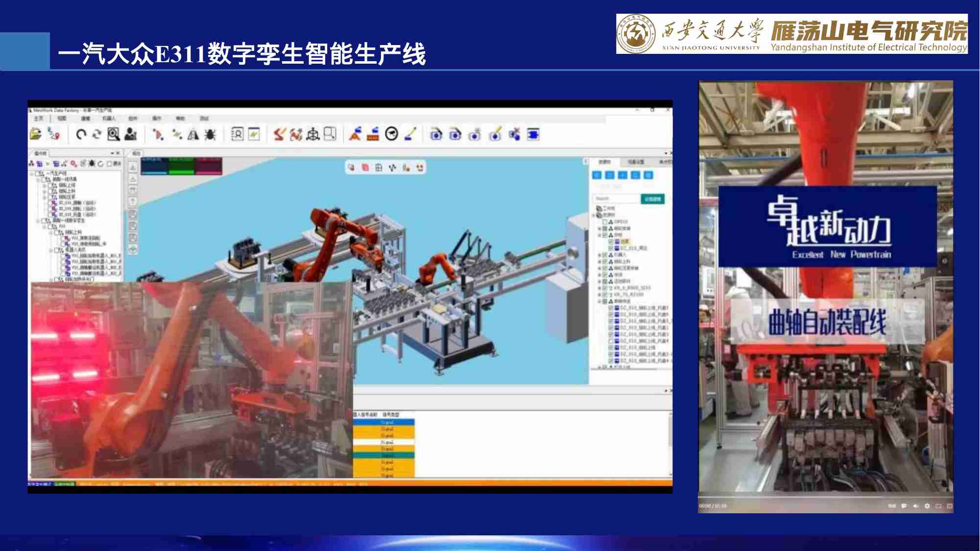Click the round black gauge icon
This screenshot has height=551, width=980.
pyautogui.click(x=392, y=134)
